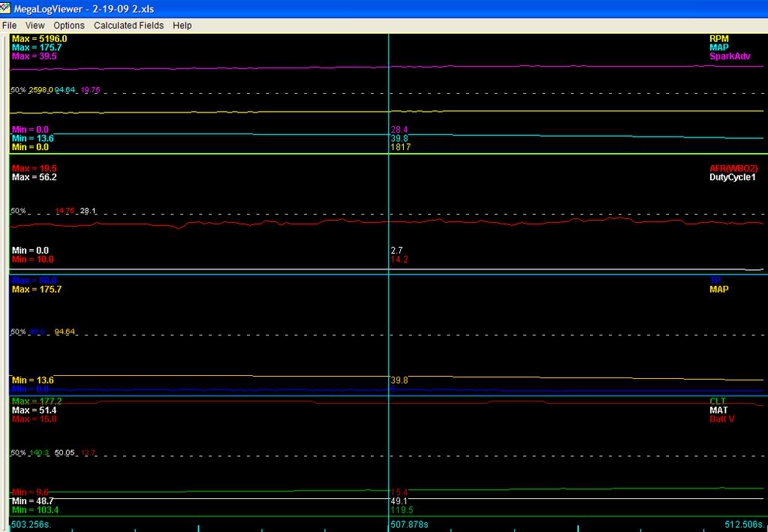Image resolution: width=768 pixels, height=532 pixels.
Task: Select the MAP label in the top graph
Action: pos(721,47)
